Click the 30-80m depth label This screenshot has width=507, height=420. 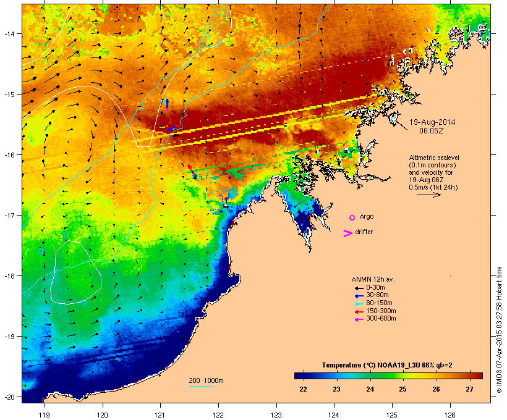[377, 295]
